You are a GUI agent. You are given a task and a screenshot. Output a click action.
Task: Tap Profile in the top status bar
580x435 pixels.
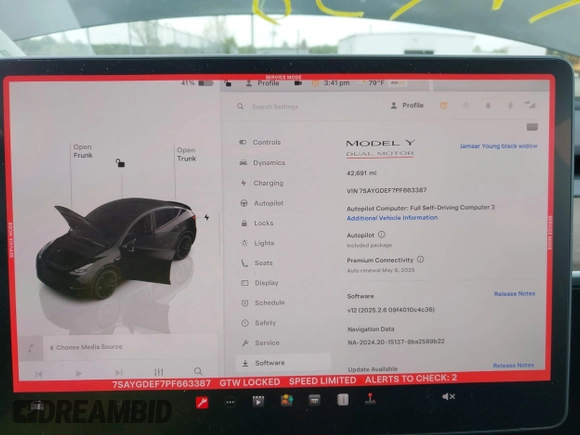pos(263,83)
